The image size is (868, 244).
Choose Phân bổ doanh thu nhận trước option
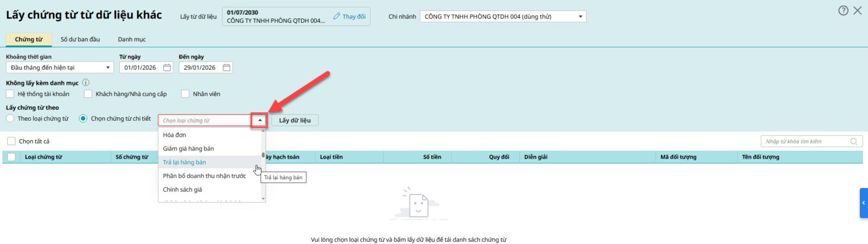[210, 176]
